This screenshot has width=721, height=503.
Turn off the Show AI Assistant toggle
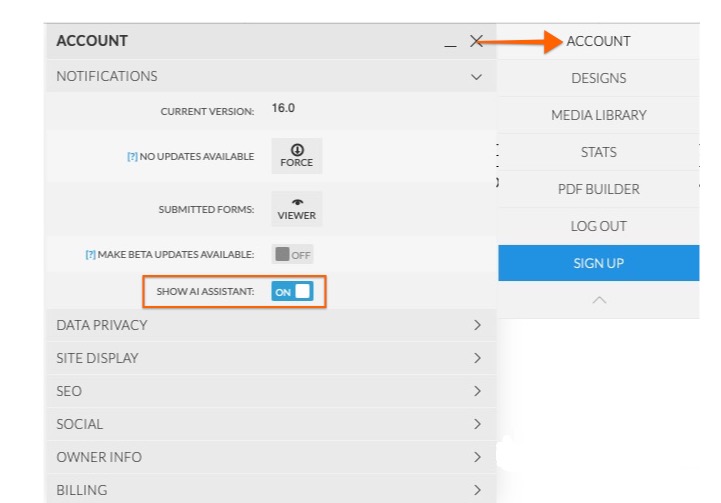292,292
